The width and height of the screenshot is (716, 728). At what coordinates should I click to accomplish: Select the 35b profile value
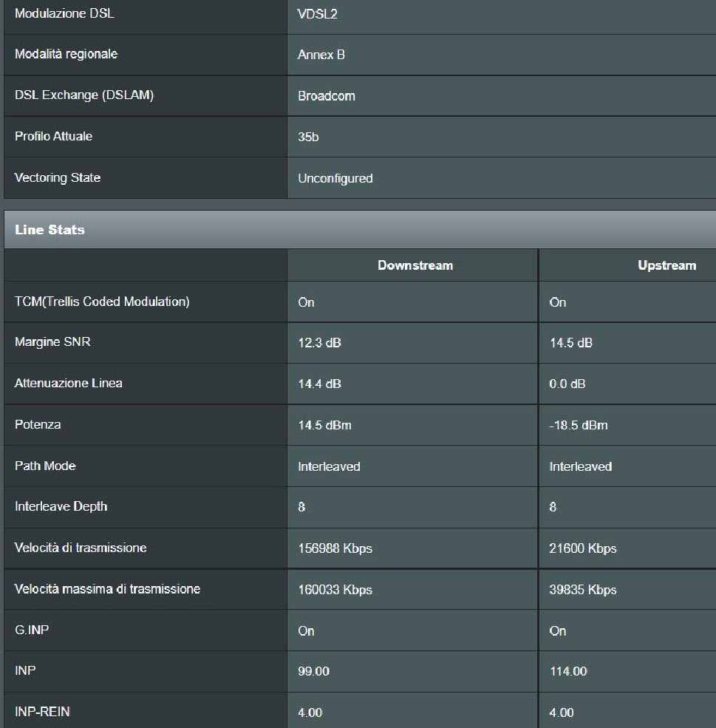(308, 137)
